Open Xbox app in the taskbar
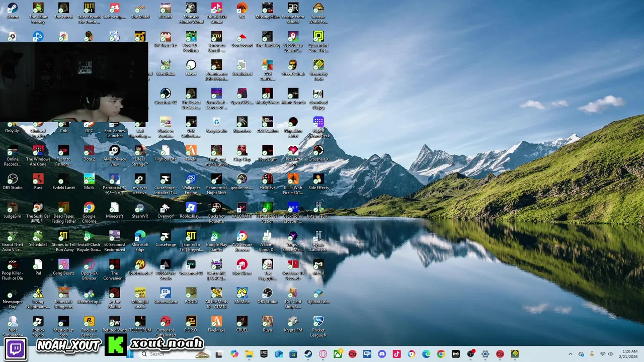This screenshot has width=644, height=362. [x=338, y=354]
